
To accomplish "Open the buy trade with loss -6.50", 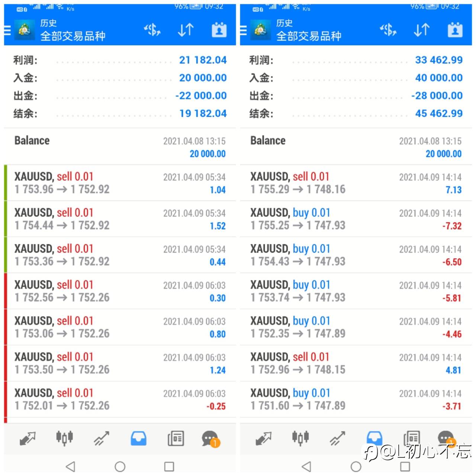I will [356, 255].
